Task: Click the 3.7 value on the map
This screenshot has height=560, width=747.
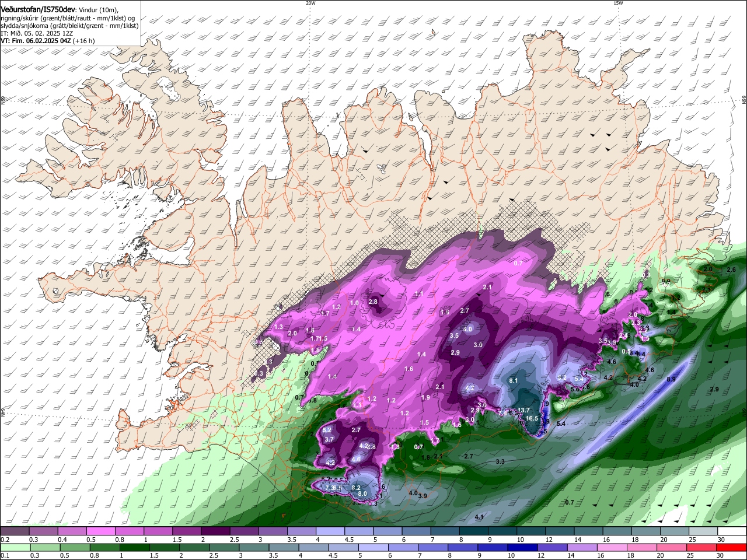Action: click(x=329, y=439)
